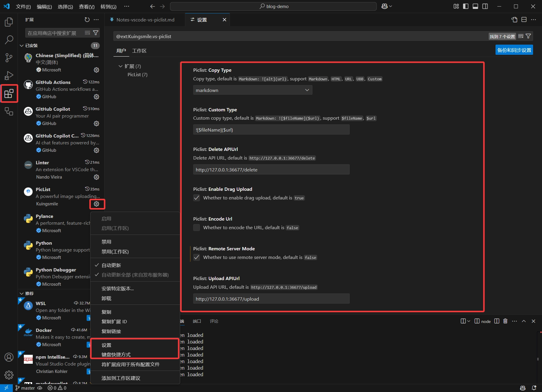
Task: Click master branch in status bar
Action: [x=25, y=388]
